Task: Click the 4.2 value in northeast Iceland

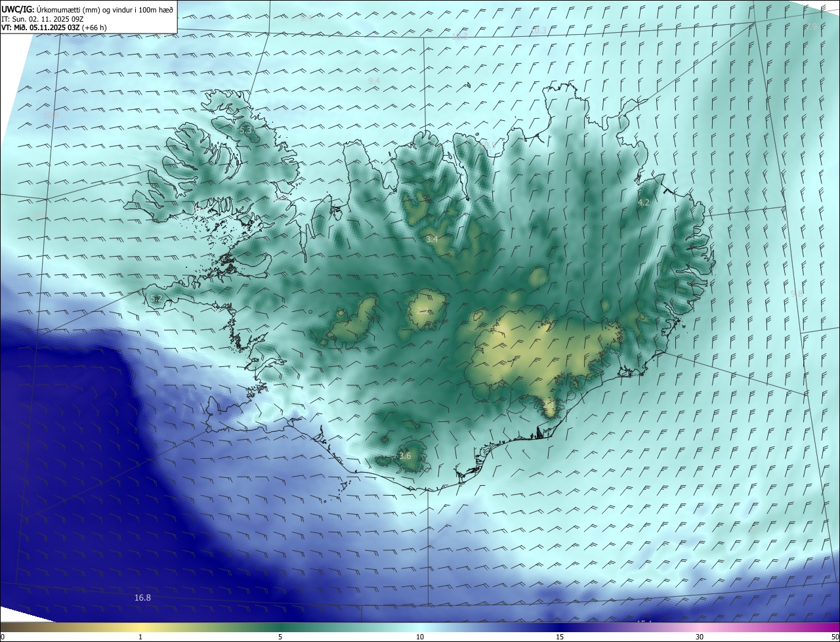Action: [x=644, y=203]
